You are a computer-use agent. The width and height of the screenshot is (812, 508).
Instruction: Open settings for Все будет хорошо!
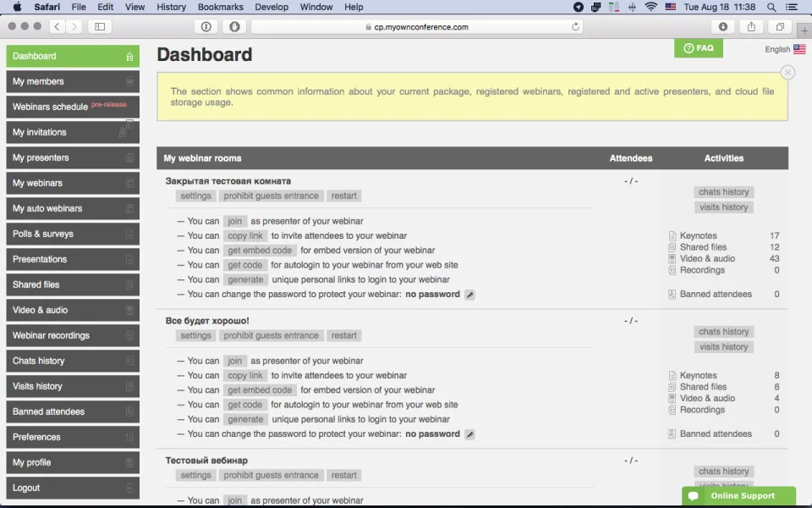[x=195, y=335]
